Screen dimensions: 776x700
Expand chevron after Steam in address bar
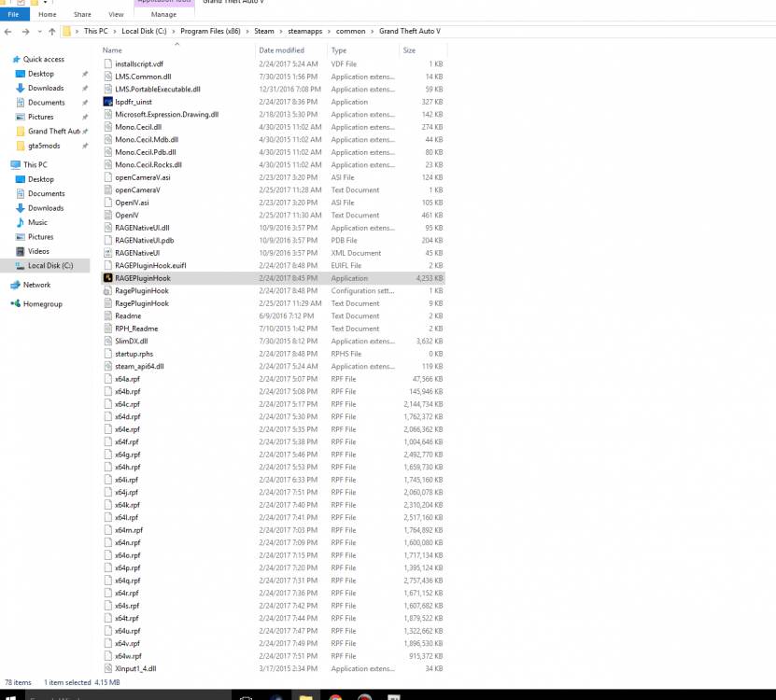point(281,31)
